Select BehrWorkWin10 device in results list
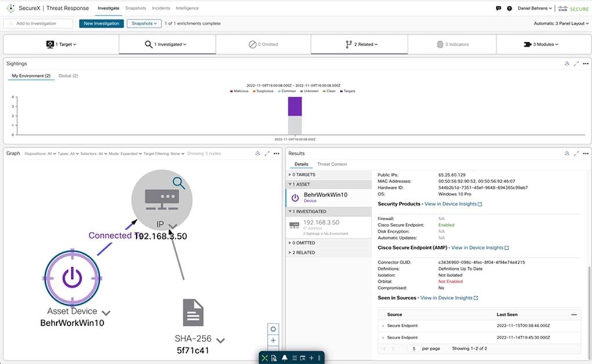The image size is (592, 364). click(329, 198)
